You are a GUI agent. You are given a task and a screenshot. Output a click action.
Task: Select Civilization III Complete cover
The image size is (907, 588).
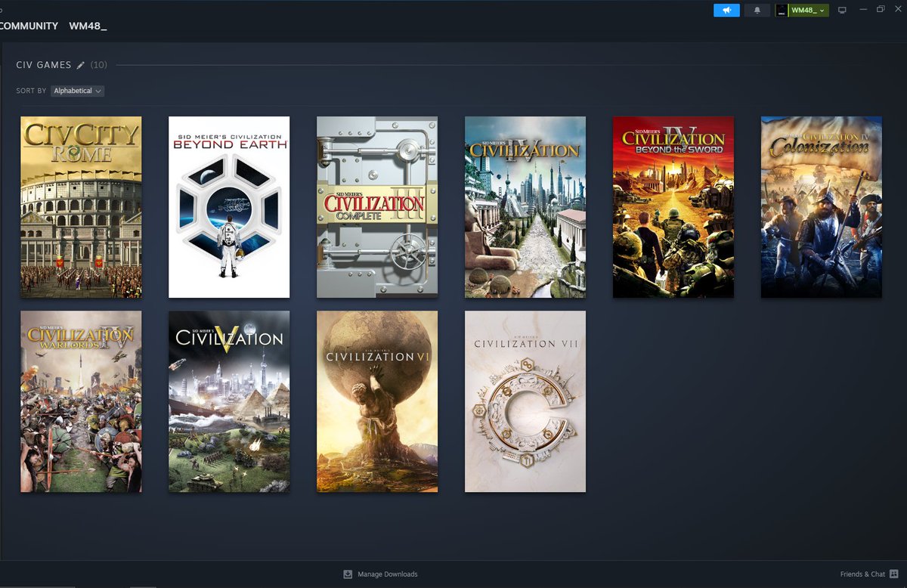377,207
